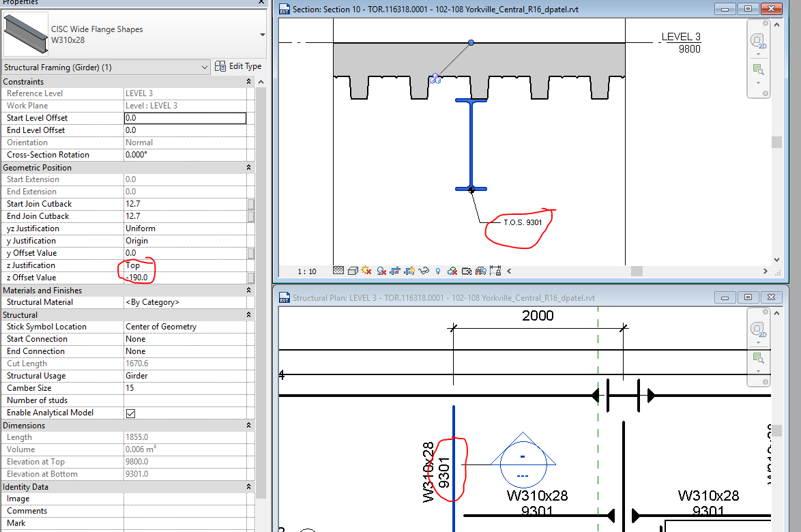Viewport: 801px width, 532px height.
Task: Select the Zoom Region icon
Action: [x=759, y=69]
